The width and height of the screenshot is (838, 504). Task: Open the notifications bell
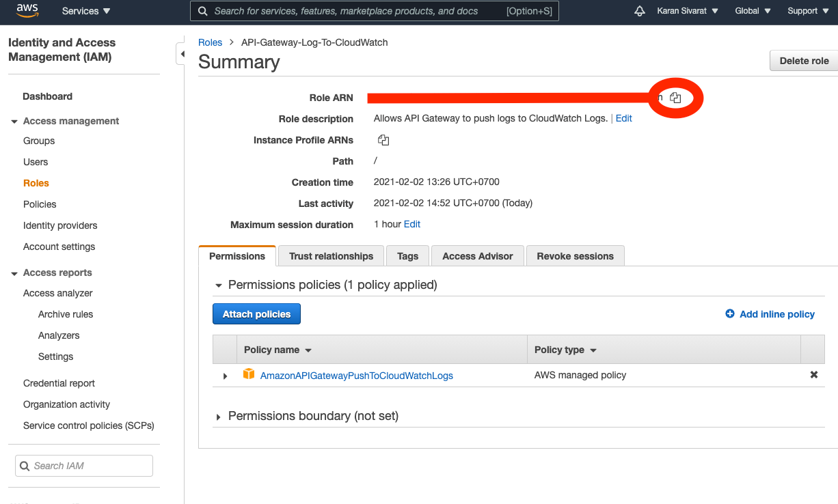pyautogui.click(x=639, y=10)
